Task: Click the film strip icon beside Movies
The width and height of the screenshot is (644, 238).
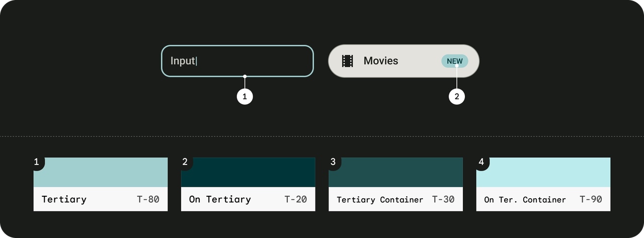Action: point(347,61)
